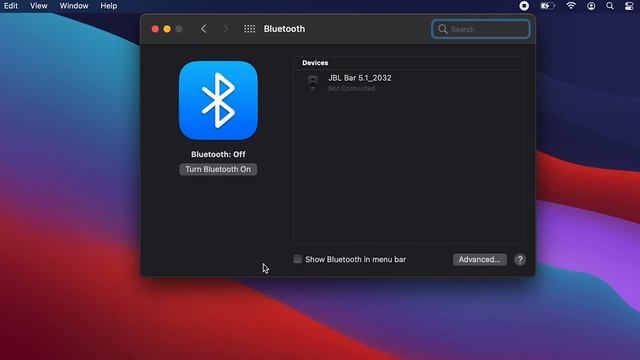Close the Bluetooth preferences window
Screen dimensions: 640x360
(155, 29)
